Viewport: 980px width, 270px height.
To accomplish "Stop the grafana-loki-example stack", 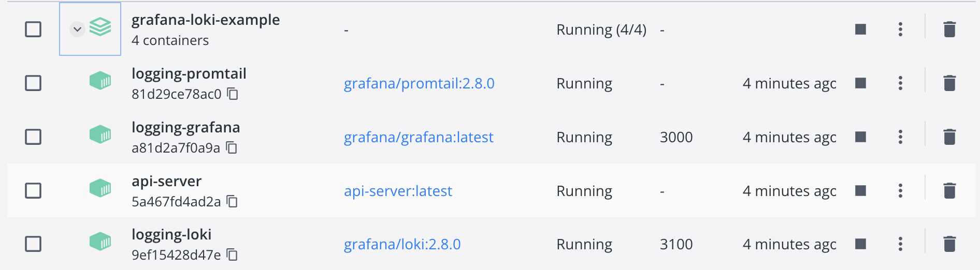I will coord(860,29).
